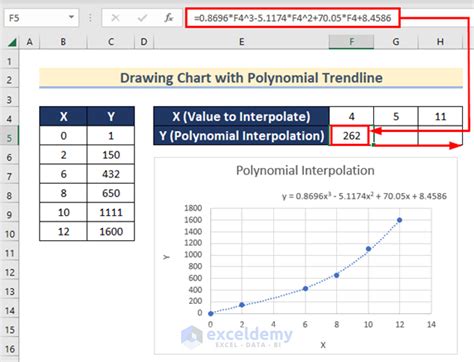Click chart data point at X equals 6
The image size is (474, 362).
click(305, 288)
